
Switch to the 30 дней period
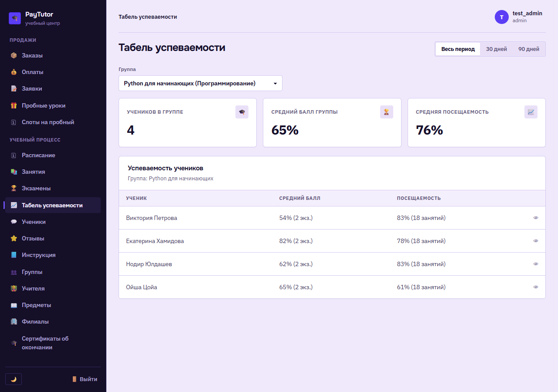coord(497,49)
